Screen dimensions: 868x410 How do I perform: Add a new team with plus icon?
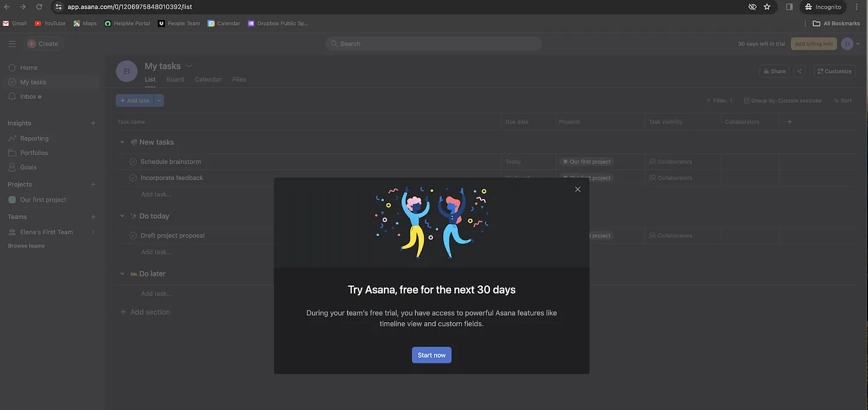pos(93,217)
